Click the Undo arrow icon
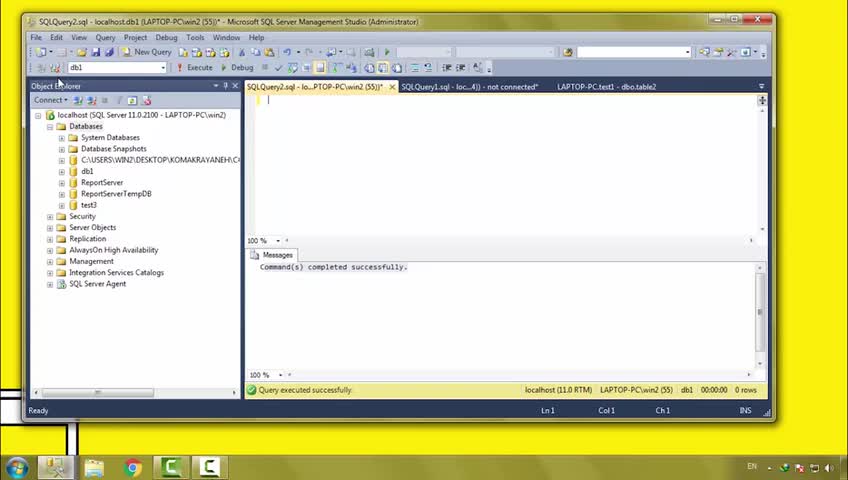This screenshot has width=848, height=480. pyautogui.click(x=287, y=52)
